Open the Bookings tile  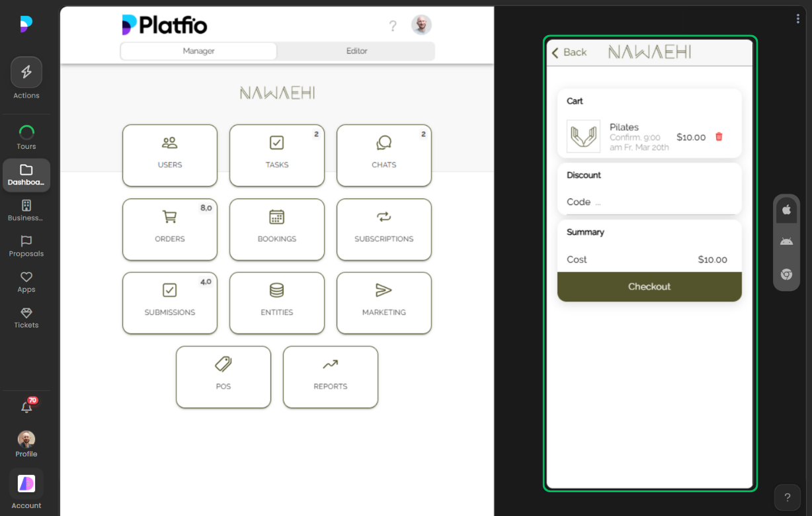click(276, 230)
